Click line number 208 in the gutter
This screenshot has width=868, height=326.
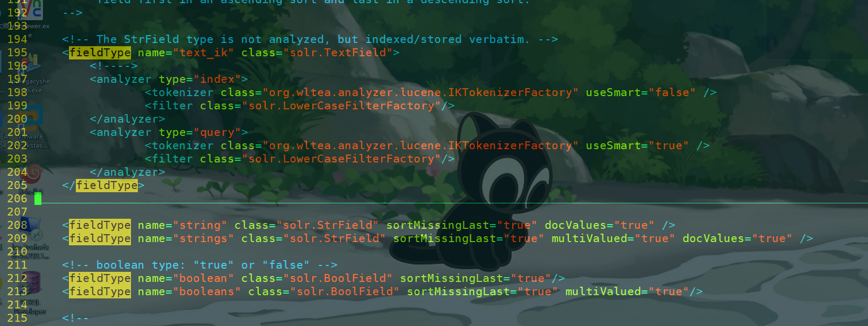(17, 225)
